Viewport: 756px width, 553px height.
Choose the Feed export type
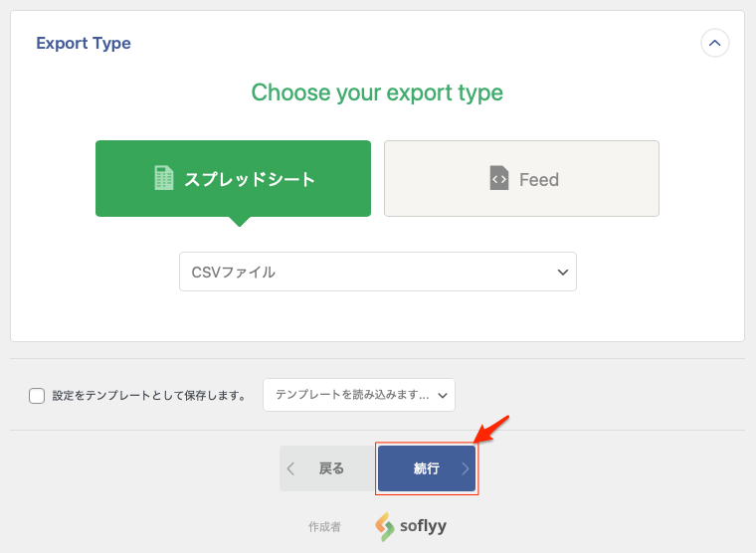[521, 179]
